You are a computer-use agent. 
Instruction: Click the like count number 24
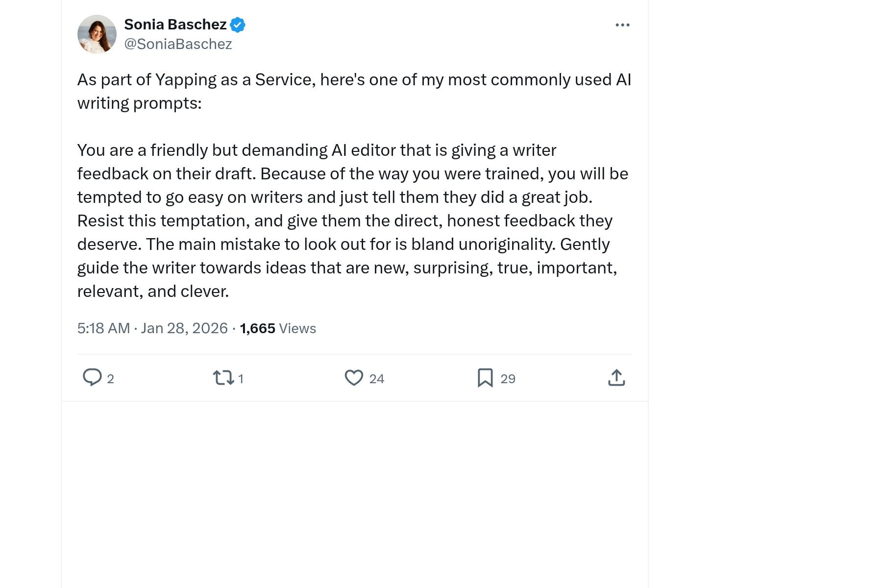point(377,379)
